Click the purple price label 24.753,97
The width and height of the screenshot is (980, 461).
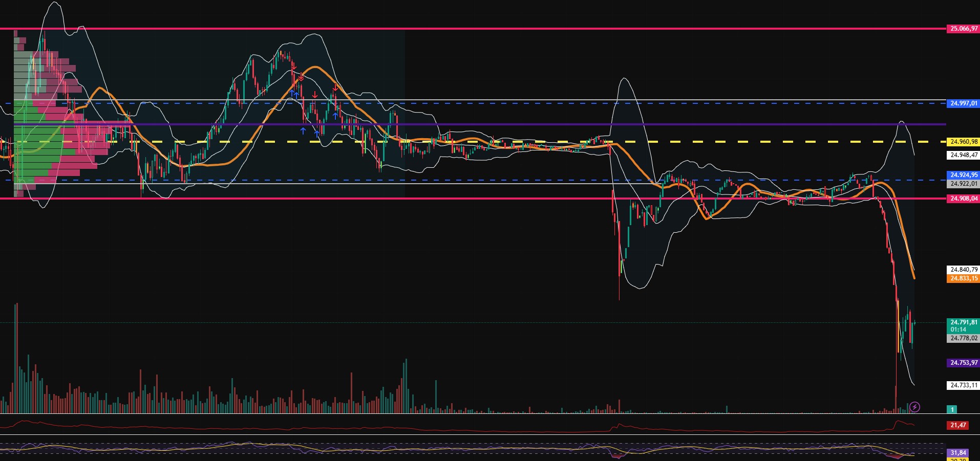point(964,362)
